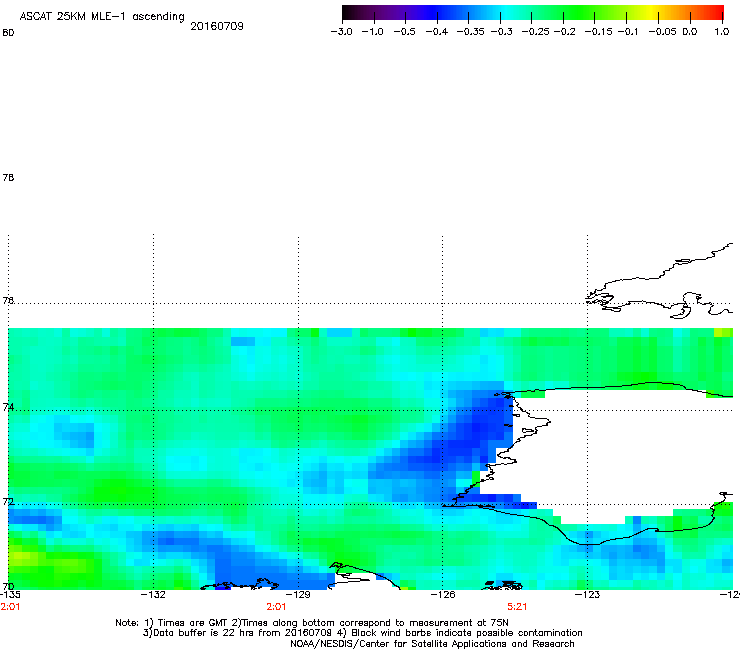Click the red 2:01 time beneath -135
Image resolution: width=740 pixels, height=650 pixels.
10,607
